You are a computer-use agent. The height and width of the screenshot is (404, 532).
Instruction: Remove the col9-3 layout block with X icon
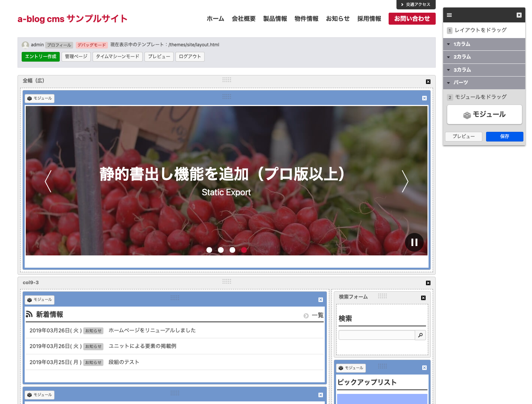click(428, 283)
